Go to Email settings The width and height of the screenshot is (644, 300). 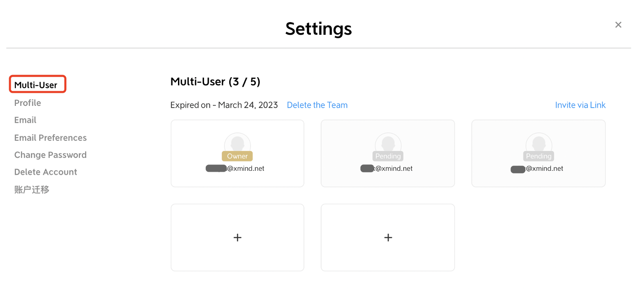(x=25, y=120)
